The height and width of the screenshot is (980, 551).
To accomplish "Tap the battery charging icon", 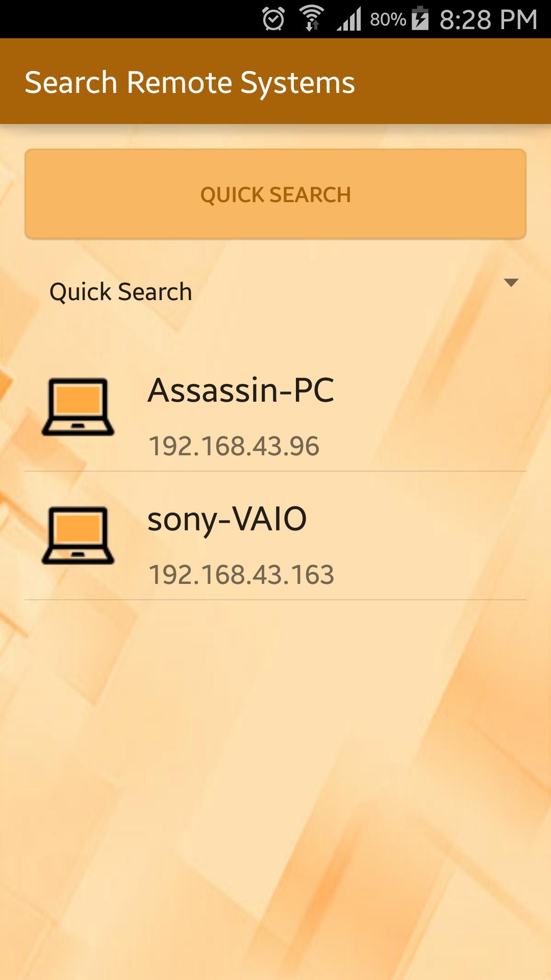I will tap(420, 18).
